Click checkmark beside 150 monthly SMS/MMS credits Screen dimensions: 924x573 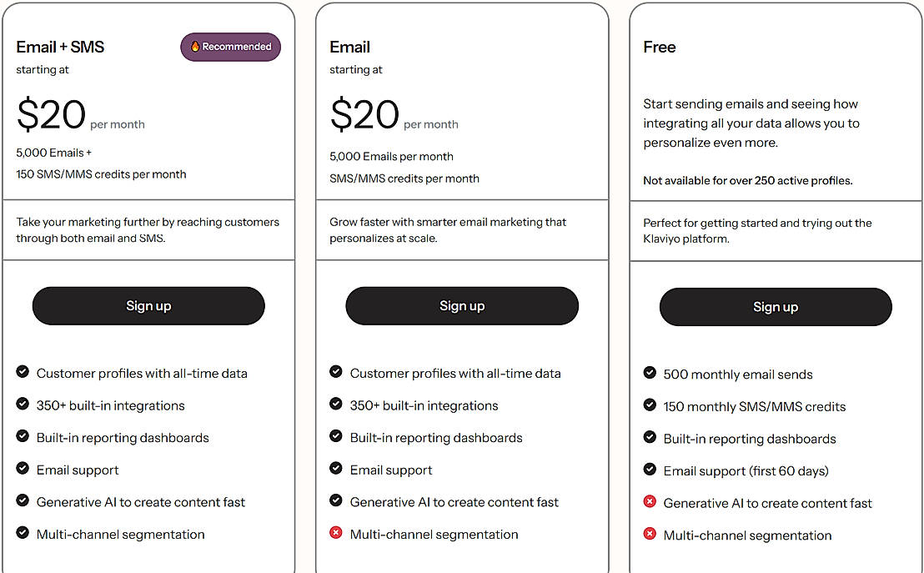pos(650,405)
